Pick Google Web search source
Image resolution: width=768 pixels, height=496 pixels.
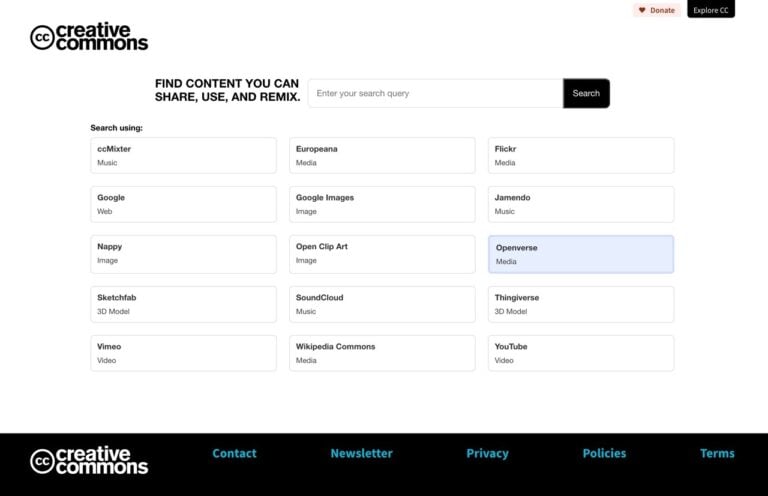coord(183,204)
